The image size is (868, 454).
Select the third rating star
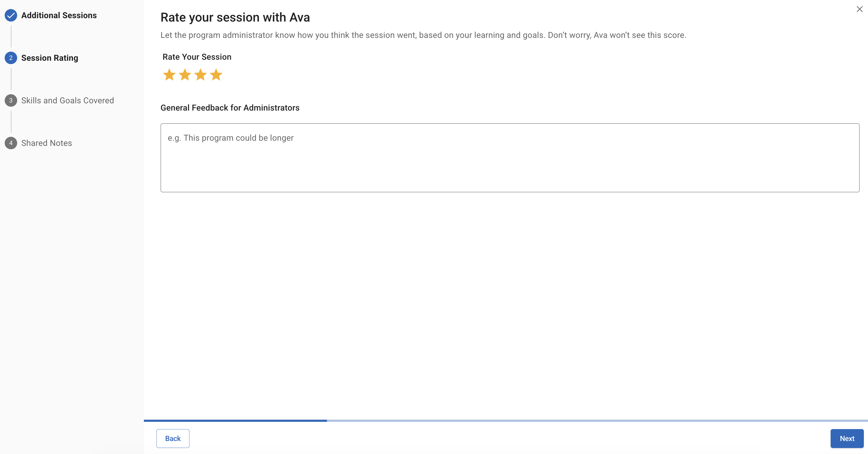[x=201, y=75]
